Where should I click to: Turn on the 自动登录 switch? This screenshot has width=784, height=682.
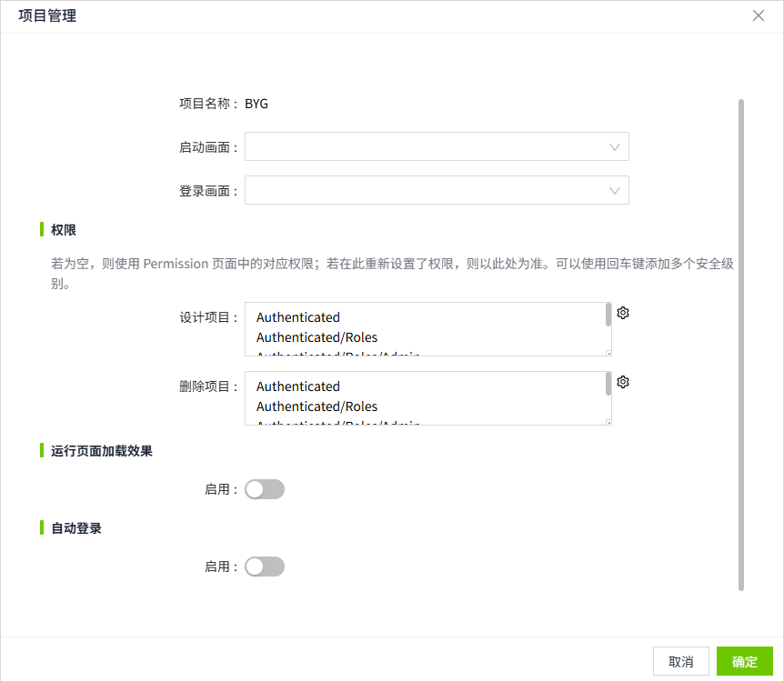click(x=264, y=566)
